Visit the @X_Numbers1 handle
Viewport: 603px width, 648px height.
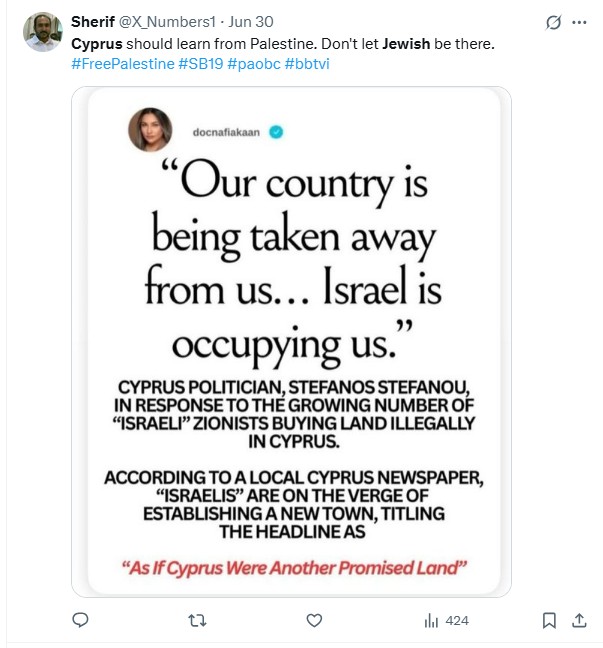165,22
